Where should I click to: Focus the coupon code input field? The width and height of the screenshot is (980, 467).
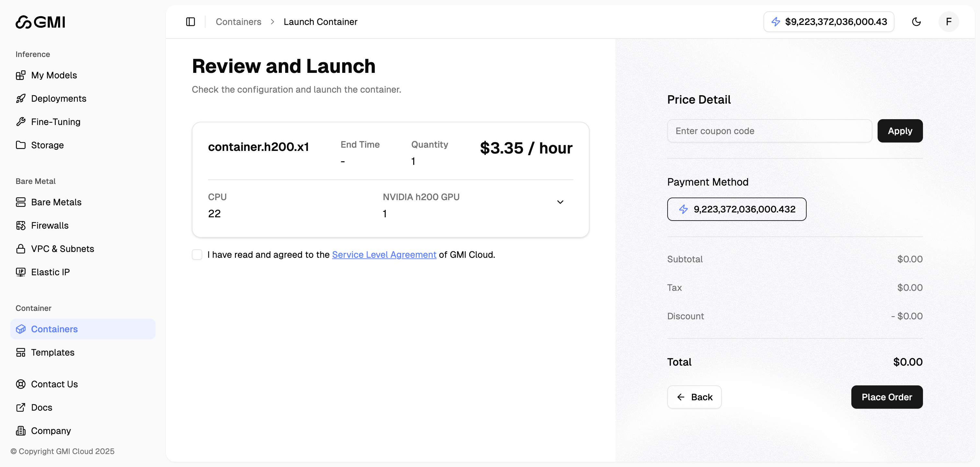(x=769, y=131)
